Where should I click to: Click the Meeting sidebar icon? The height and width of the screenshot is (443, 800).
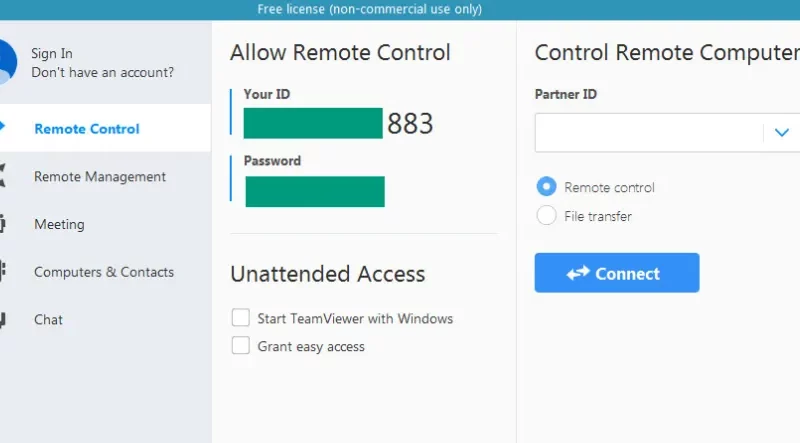(3, 224)
